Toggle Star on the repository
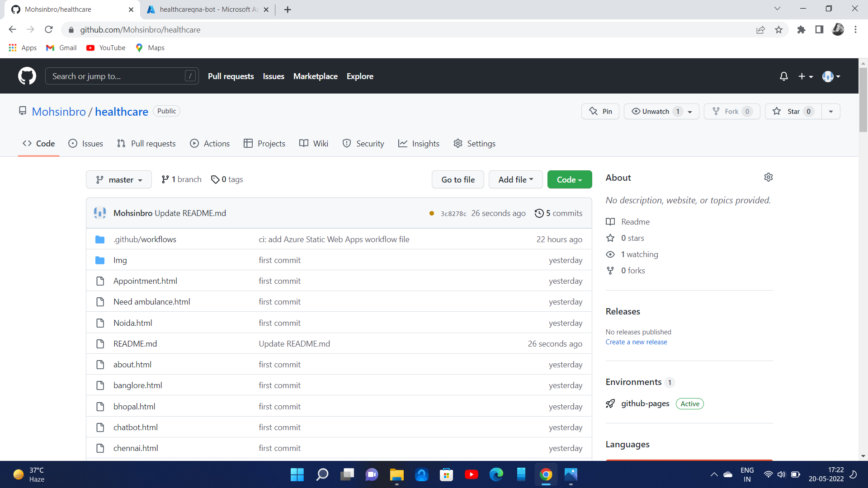Viewport: 868px width, 488px height. (x=793, y=112)
